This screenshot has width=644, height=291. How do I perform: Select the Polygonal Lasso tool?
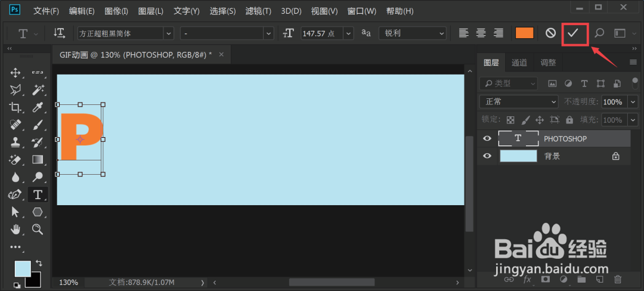pos(15,90)
